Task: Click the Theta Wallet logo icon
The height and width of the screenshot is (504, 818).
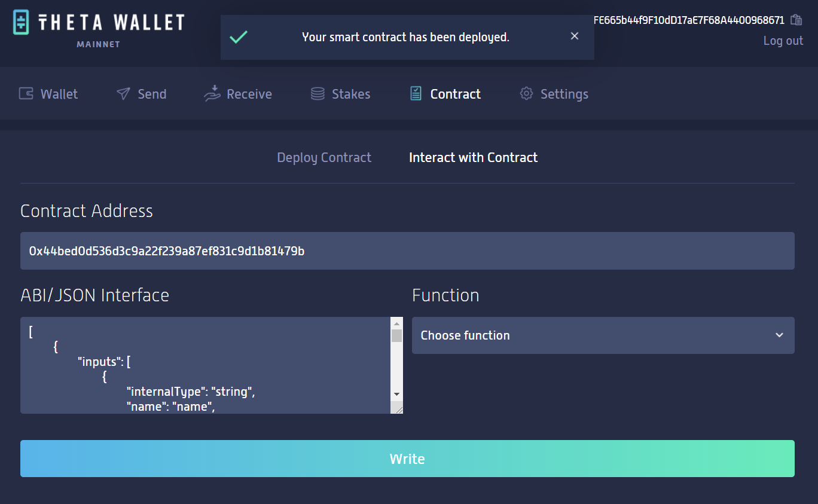Action: pos(22,23)
